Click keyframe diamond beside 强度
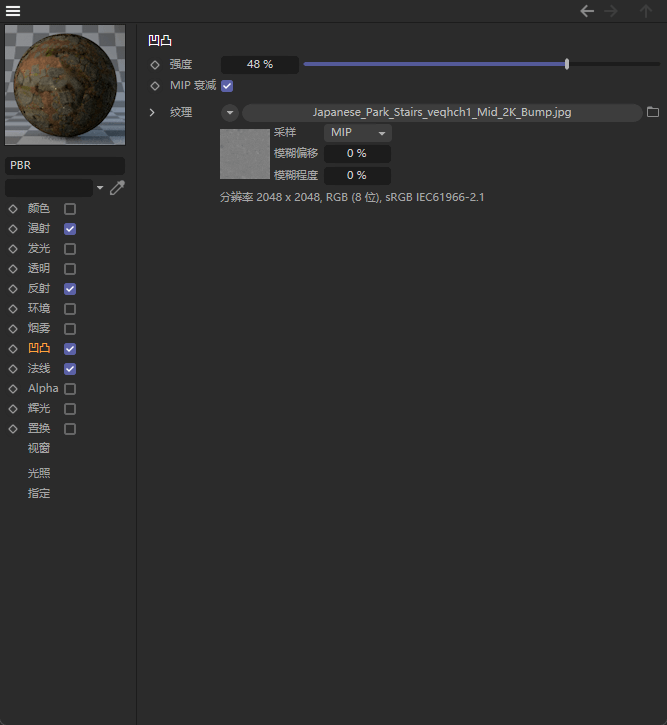Viewport: 667px width, 725px height. pyautogui.click(x=155, y=65)
